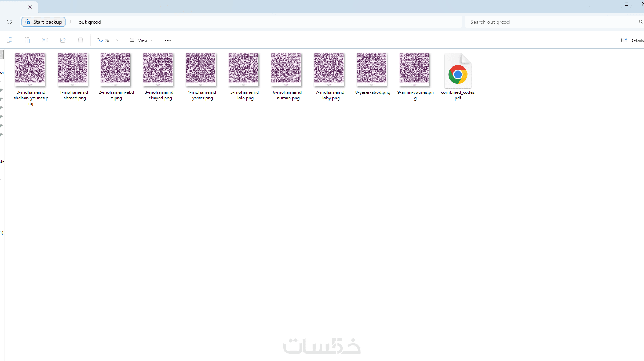Maximize the File Explorer window

(x=627, y=4)
